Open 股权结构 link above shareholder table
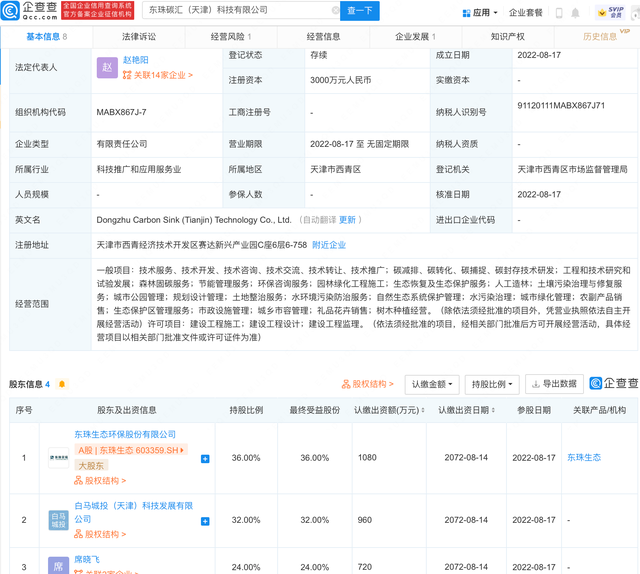Screen dimensions: 640x574 (x=367, y=384)
